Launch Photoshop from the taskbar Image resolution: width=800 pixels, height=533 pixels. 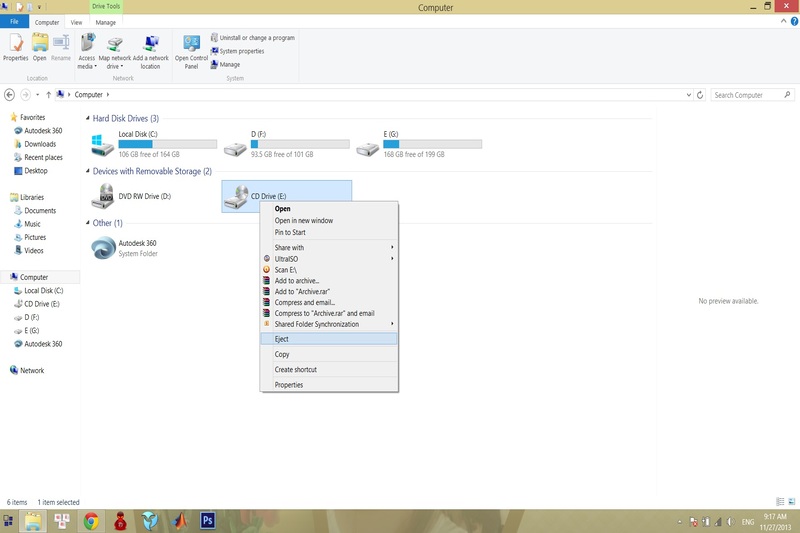point(208,520)
